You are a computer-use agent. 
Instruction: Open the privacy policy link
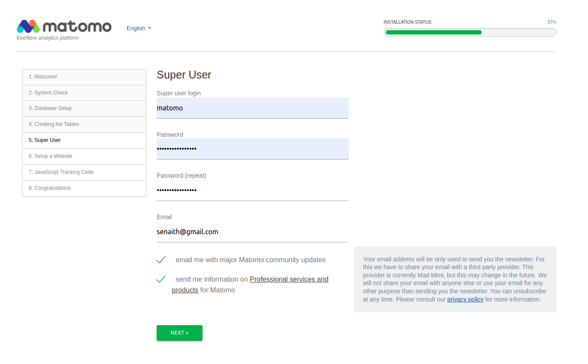pyautogui.click(x=465, y=299)
